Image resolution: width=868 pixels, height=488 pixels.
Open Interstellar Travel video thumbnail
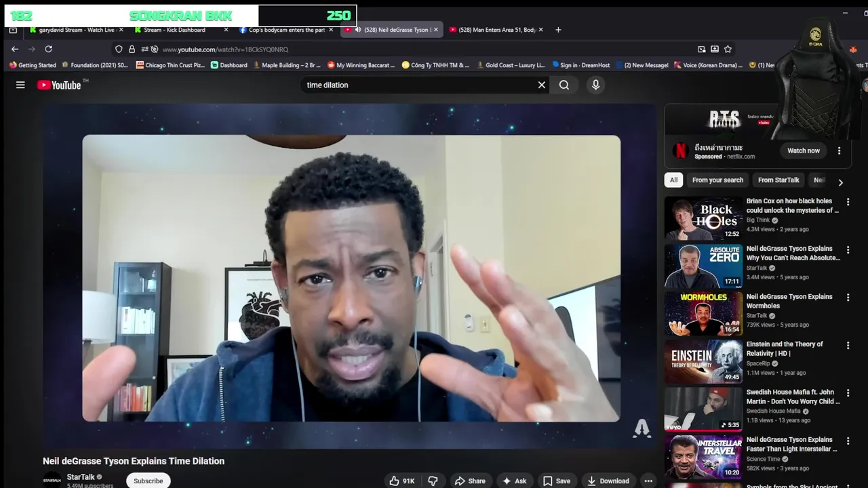[703, 457]
